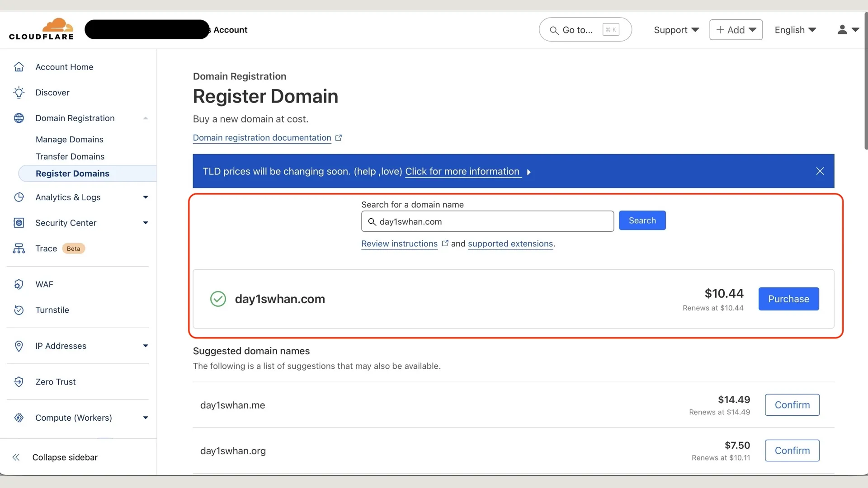Click the arrow after Click for more information
Image resolution: width=868 pixels, height=488 pixels.
click(528, 172)
